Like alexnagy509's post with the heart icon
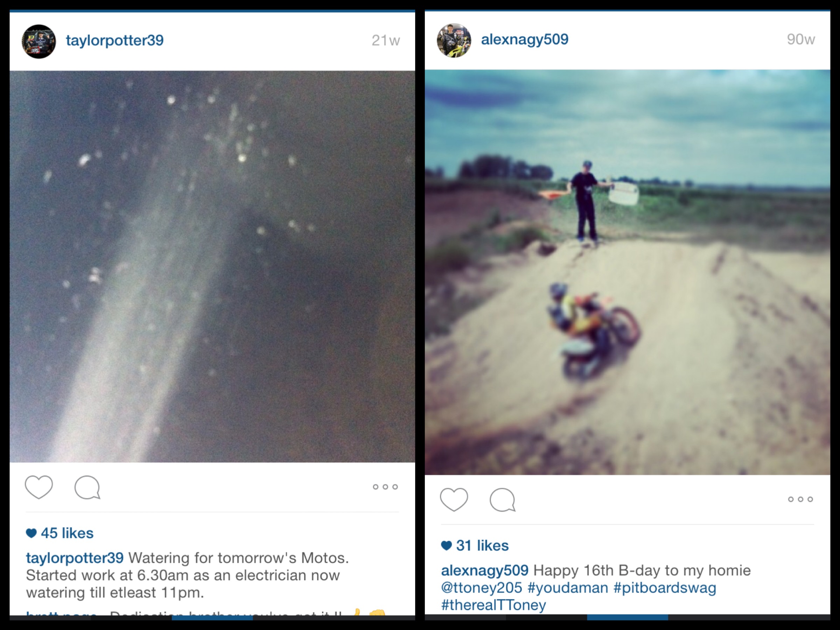This screenshot has width=840, height=630. click(454, 499)
